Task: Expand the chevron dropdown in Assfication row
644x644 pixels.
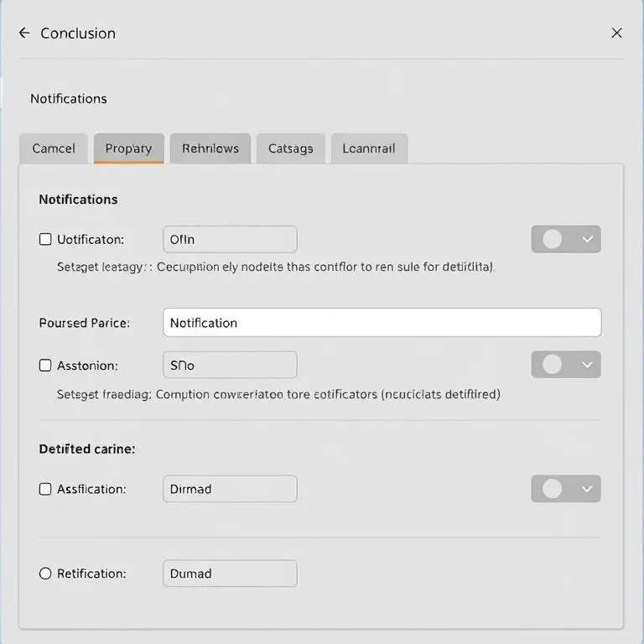Action: [588, 489]
